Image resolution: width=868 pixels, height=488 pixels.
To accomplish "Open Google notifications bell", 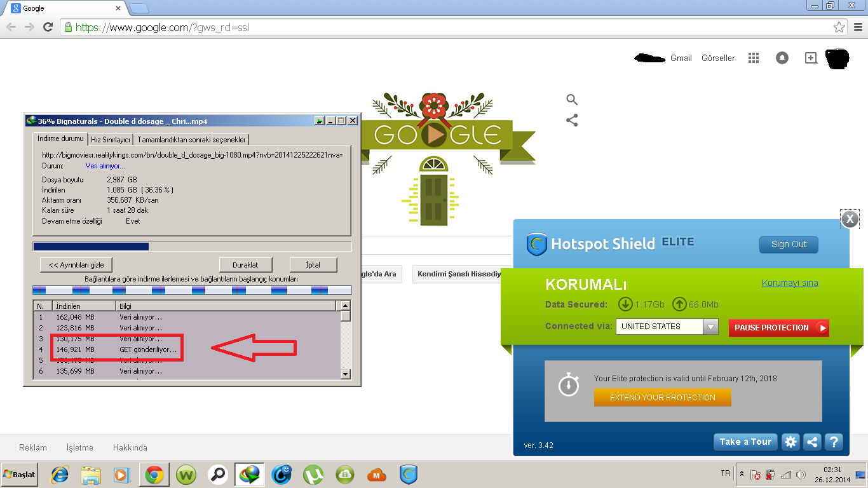I will (782, 58).
